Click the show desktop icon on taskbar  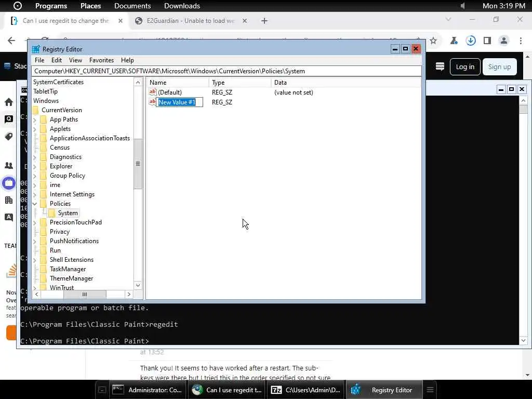tap(102, 390)
